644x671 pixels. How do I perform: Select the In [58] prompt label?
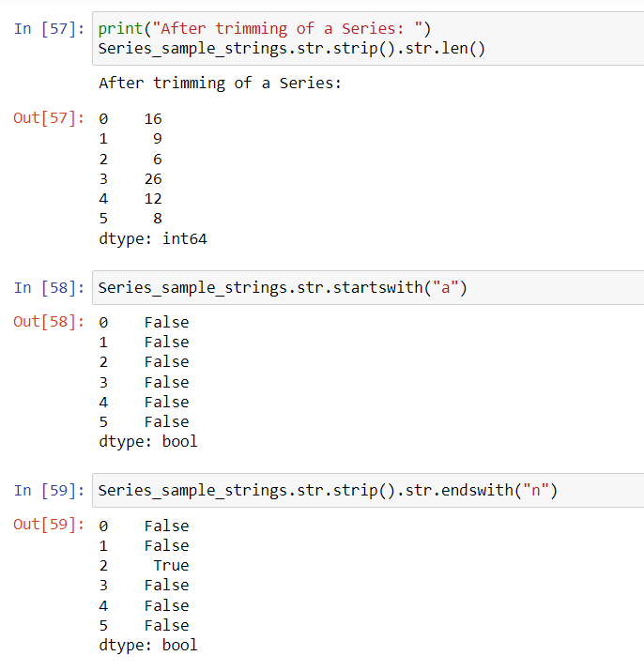[x=49, y=287]
